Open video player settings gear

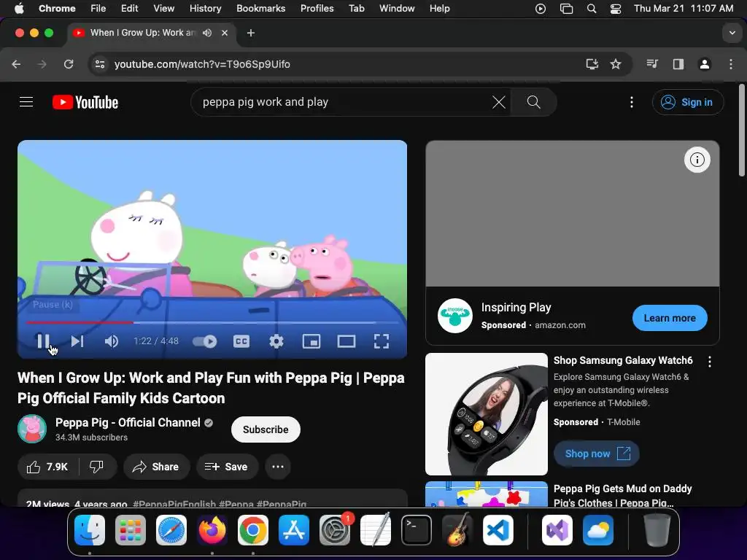(x=276, y=341)
